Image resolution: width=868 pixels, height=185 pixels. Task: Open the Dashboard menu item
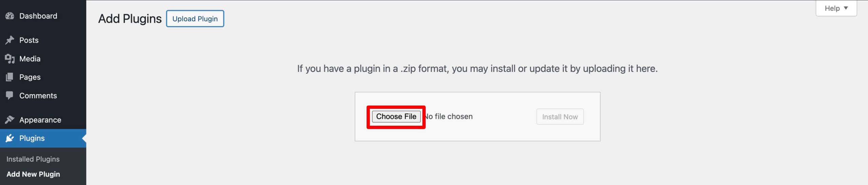point(38,16)
